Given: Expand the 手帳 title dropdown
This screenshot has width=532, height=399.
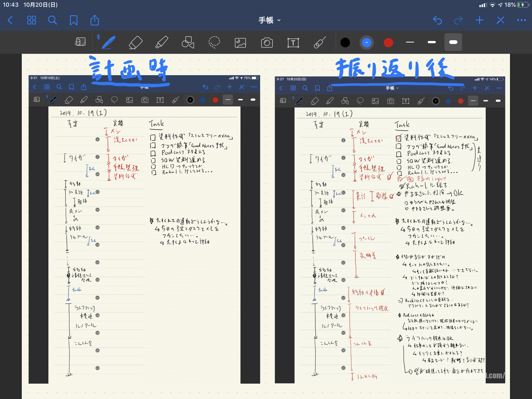Looking at the screenshot, I should pos(269,20).
